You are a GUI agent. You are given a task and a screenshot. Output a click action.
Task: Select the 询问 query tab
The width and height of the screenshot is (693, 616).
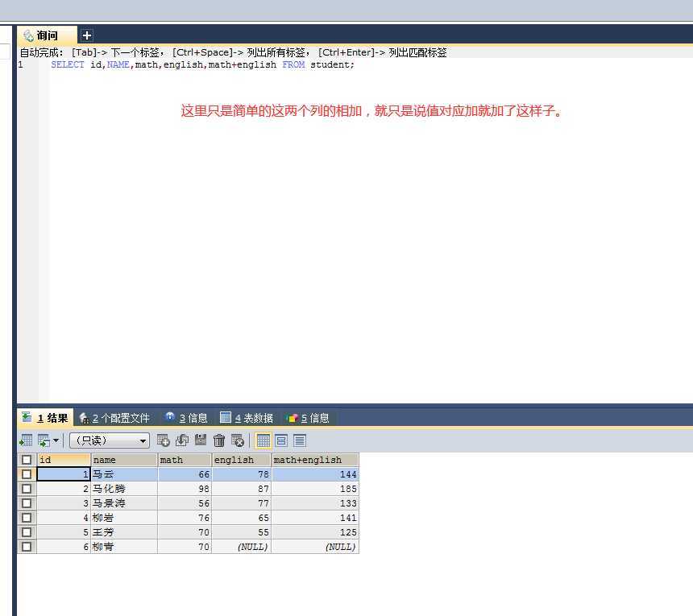pyautogui.click(x=47, y=35)
